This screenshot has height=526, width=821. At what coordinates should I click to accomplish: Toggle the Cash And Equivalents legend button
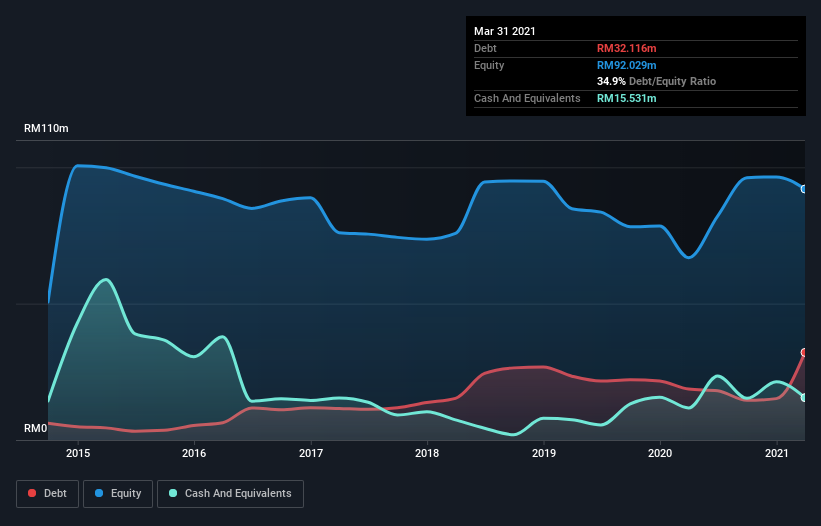[230, 494]
